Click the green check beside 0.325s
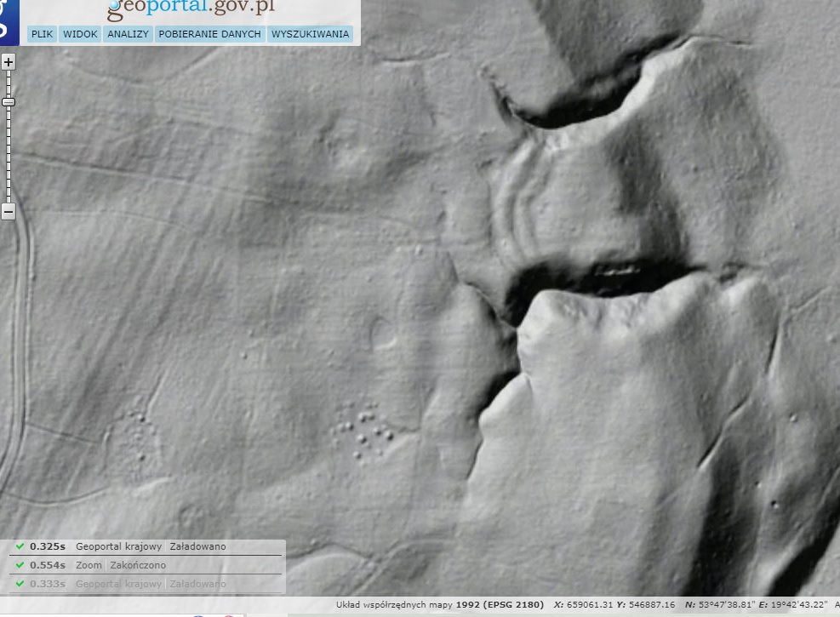This screenshot has width=840, height=617. tap(20, 546)
